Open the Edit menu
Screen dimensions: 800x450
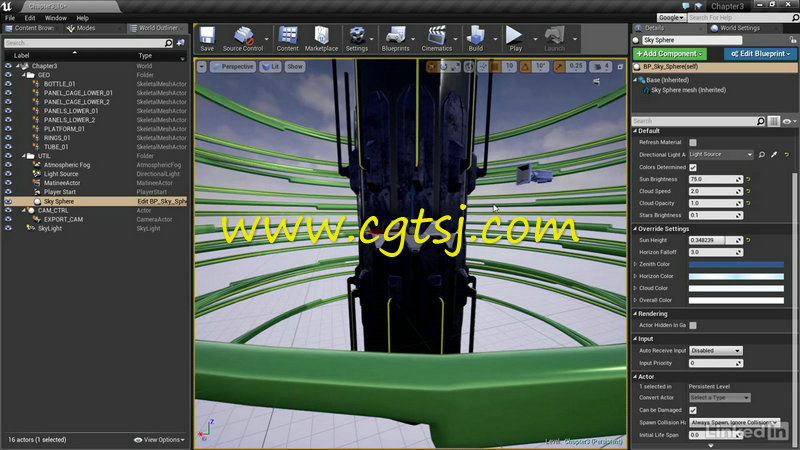coord(30,18)
